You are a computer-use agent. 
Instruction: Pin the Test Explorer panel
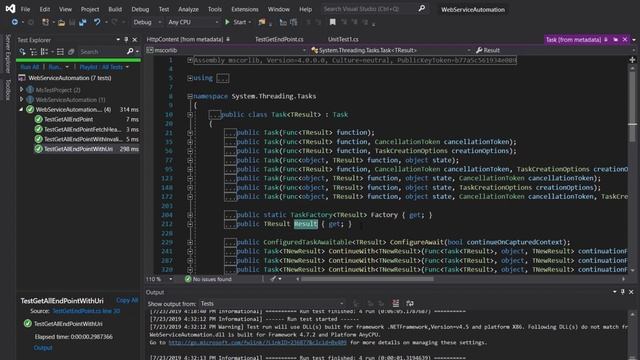pyautogui.click(x=126, y=40)
